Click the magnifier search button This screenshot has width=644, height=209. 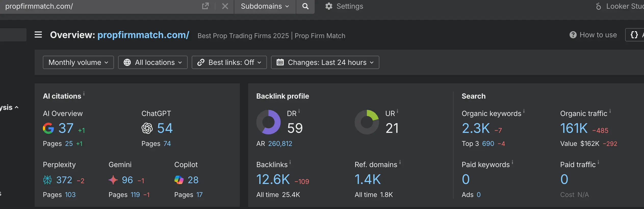click(305, 6)
